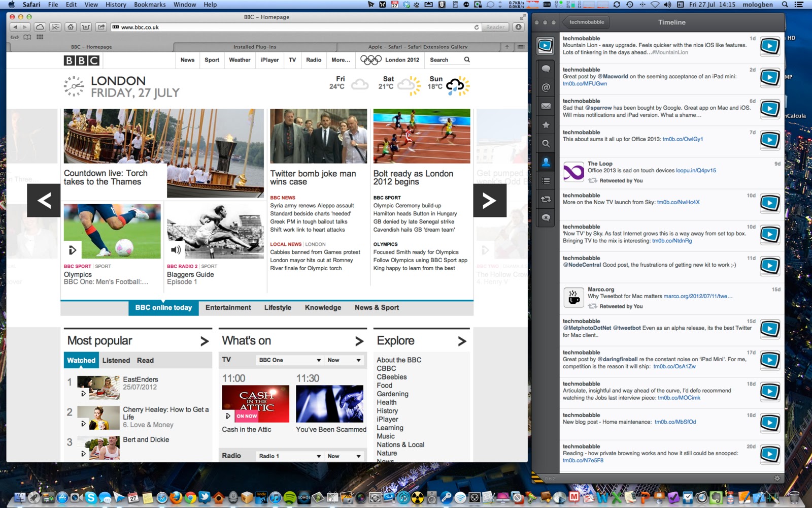
Task: Open Retweets icon in Tweetbot sidebar
Action: pyautogui.click(x=546, y=200)
